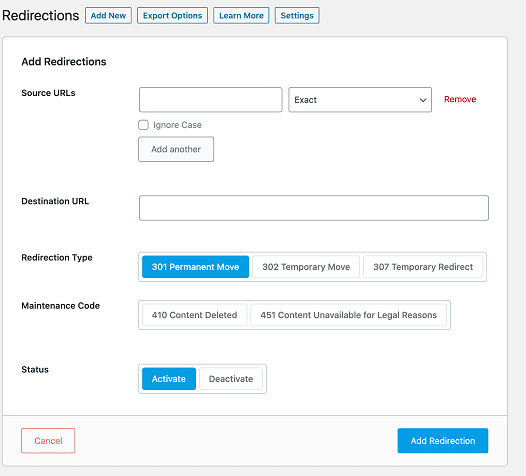Click the Add New button

tap(108, 15)
